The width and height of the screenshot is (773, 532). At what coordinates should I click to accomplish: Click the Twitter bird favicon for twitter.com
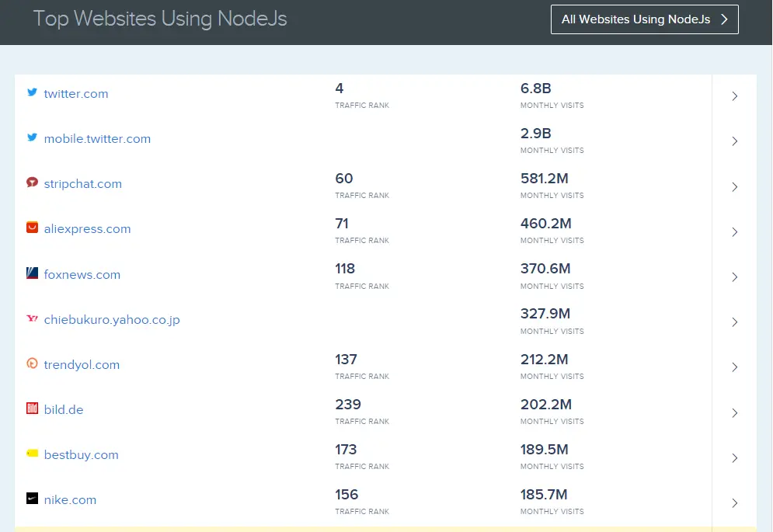tap(31, 92)
